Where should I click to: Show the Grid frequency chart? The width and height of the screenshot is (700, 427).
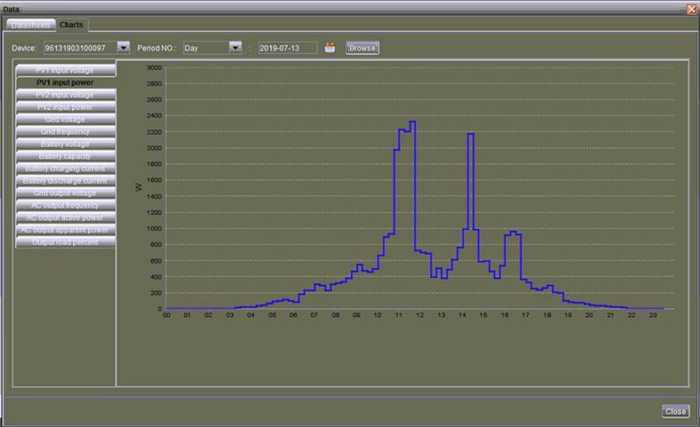tap(66, 132)
